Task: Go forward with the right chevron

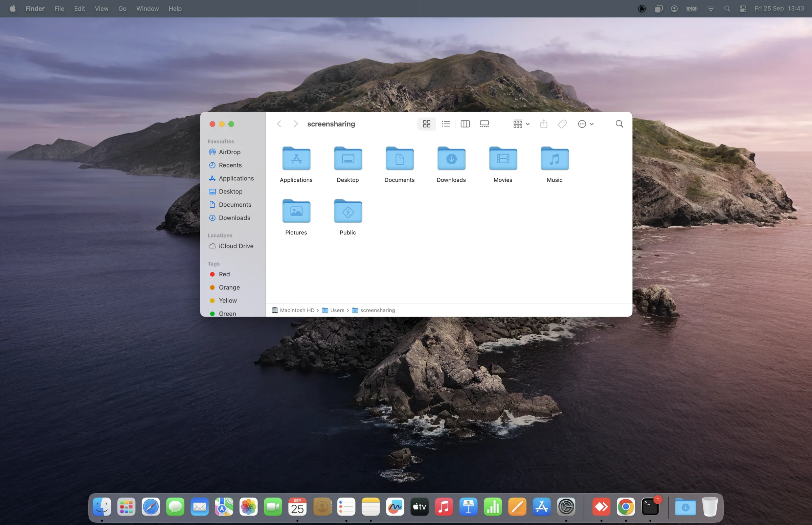Action: [296, 124]
